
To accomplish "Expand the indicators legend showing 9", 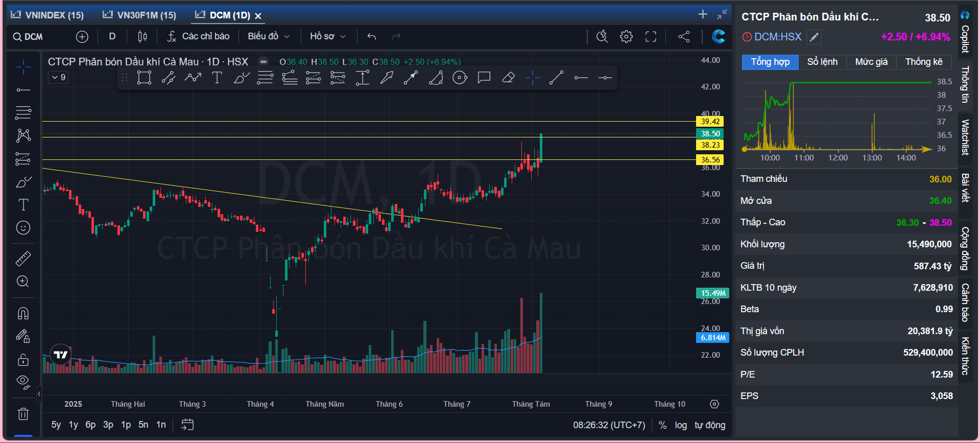I will pyautogui.click(x=59, y=77).
